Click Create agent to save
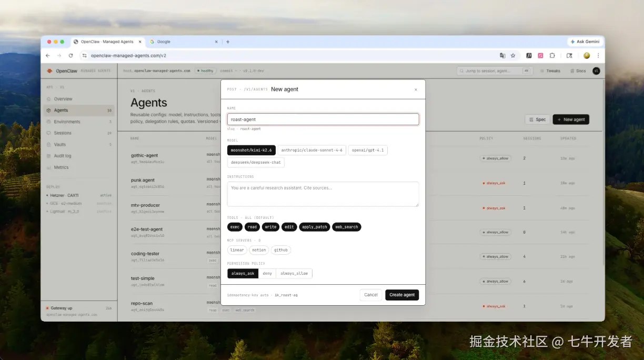 click(402, 295)
